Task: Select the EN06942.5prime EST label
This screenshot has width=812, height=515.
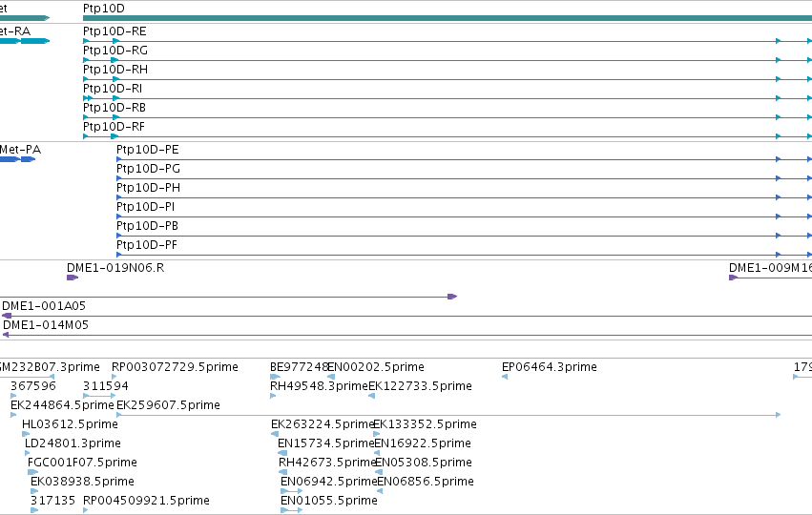Action: tap(329, 482)
